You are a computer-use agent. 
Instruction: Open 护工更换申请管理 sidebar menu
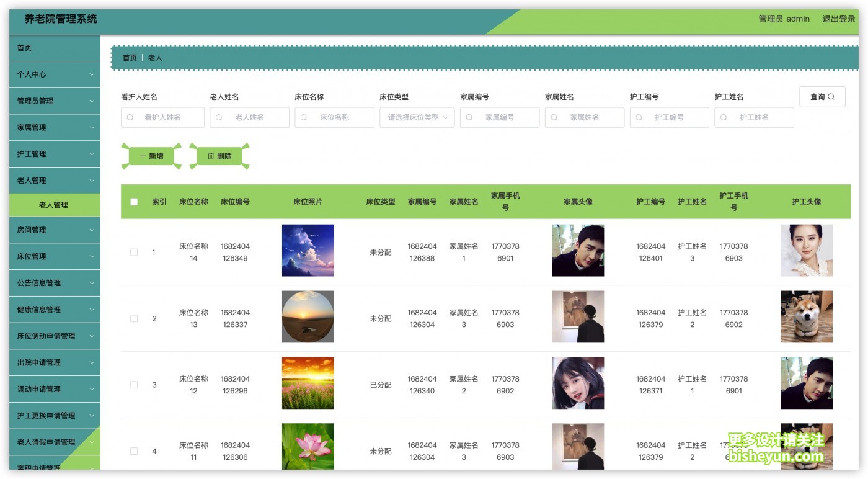click(55, 416)
